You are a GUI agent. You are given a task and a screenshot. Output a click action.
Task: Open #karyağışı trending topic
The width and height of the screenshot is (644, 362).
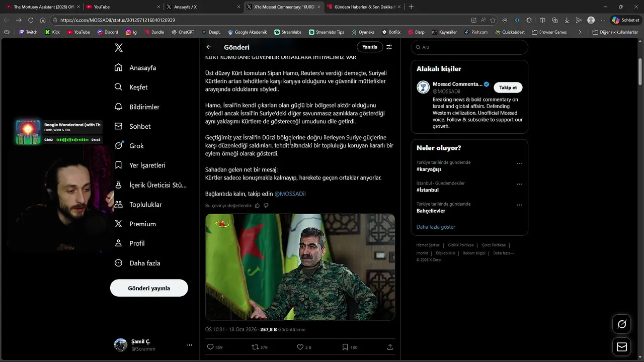tap(429, 169)
